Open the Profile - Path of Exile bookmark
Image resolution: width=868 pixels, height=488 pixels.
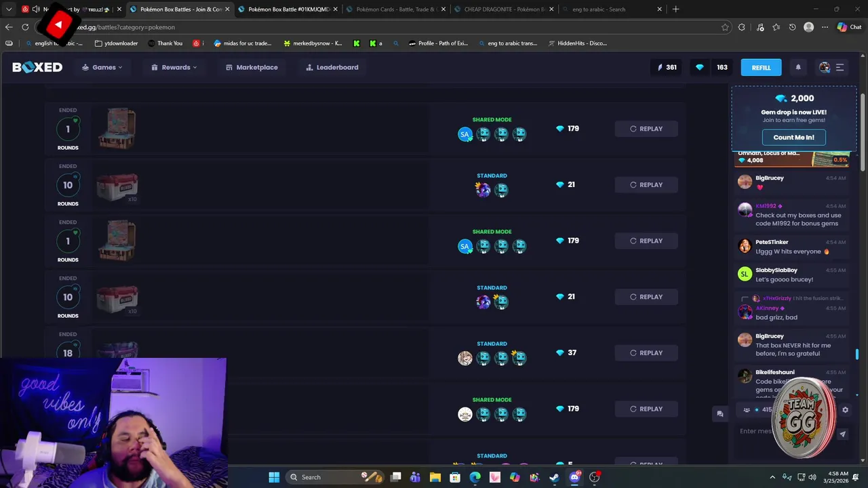pyautogui.click(x=438, y=43)
